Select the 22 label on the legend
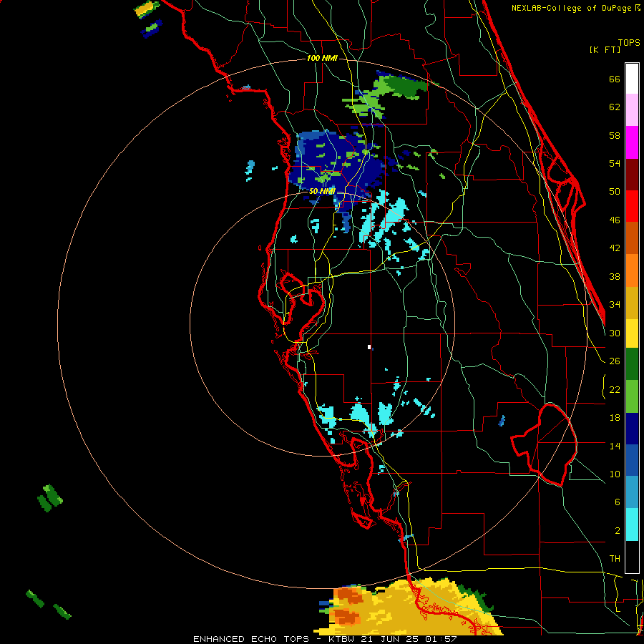Screen dimensions: 644x644 (615, 389)
